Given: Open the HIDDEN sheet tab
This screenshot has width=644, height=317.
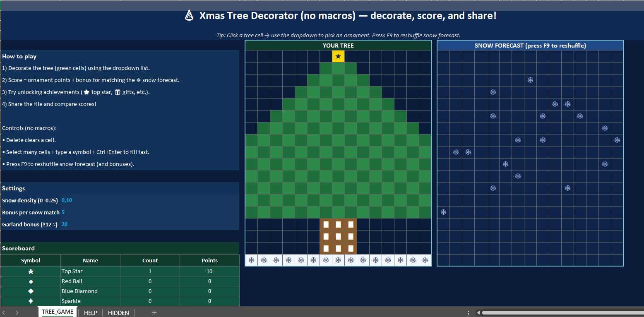Looking at the screenshot, I should tap(118, 313).
